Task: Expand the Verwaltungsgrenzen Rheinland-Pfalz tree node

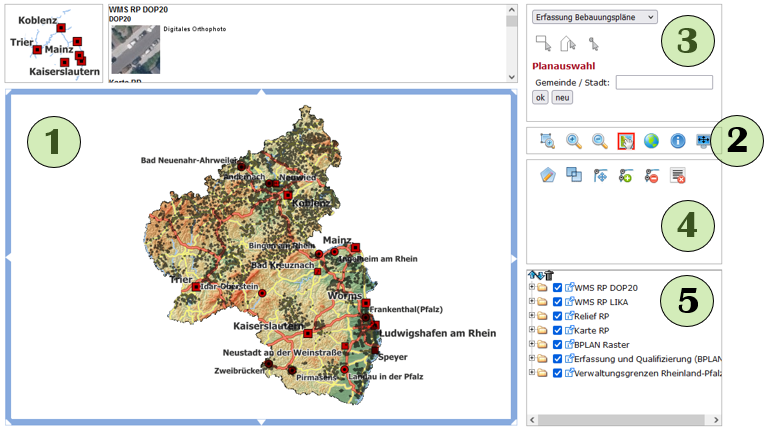Action: (532, 372)
